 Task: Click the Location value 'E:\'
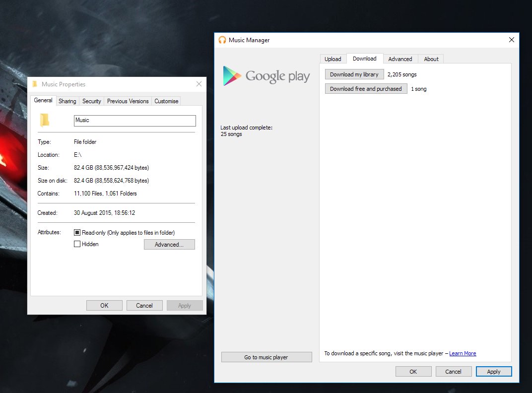(78, 155)
